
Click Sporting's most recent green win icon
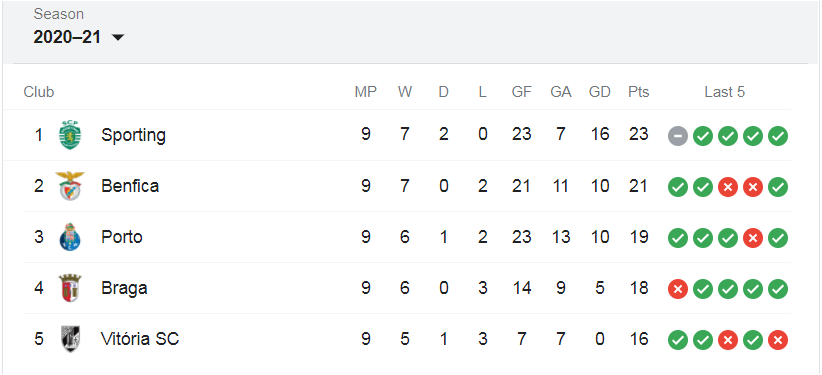[x=778, y=136]
